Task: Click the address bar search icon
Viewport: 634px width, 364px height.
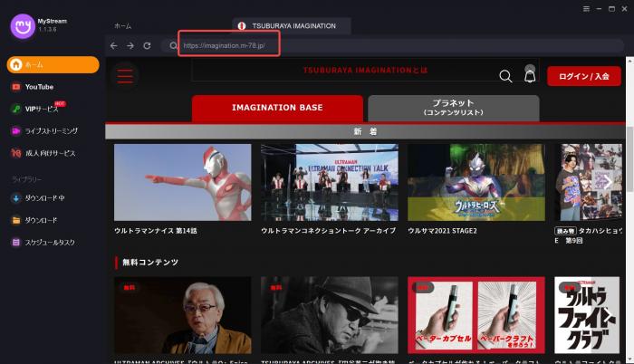Action: tap(173, 45)
